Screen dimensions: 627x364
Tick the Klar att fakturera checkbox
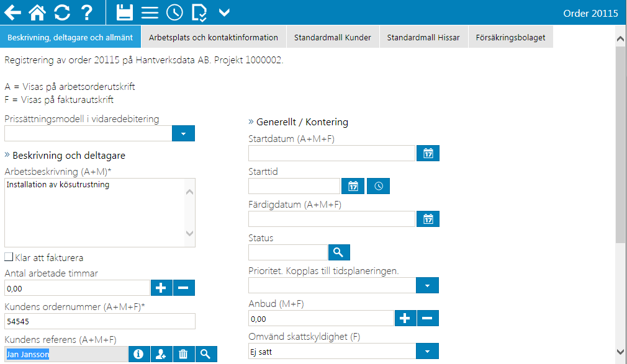[x=9, y=257]
